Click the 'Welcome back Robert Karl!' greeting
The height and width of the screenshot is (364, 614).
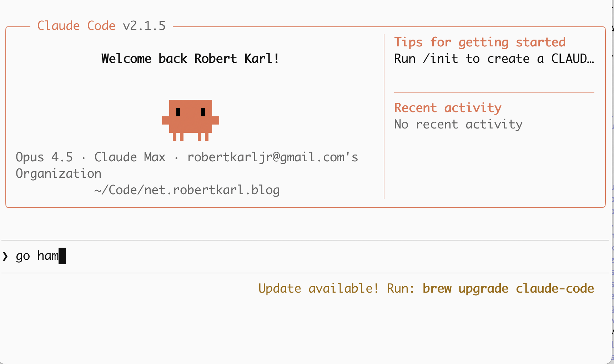[190, 59]
